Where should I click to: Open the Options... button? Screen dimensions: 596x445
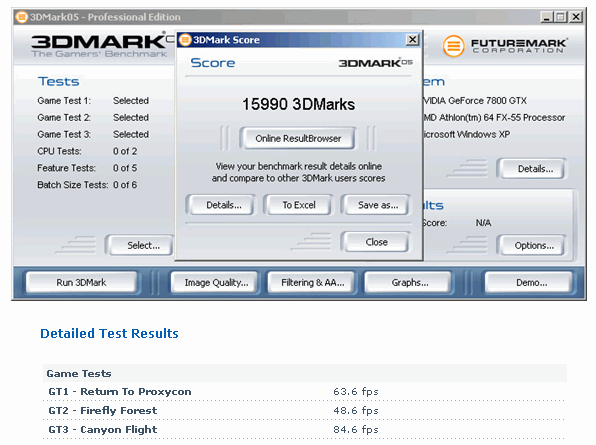click(534, 245)
